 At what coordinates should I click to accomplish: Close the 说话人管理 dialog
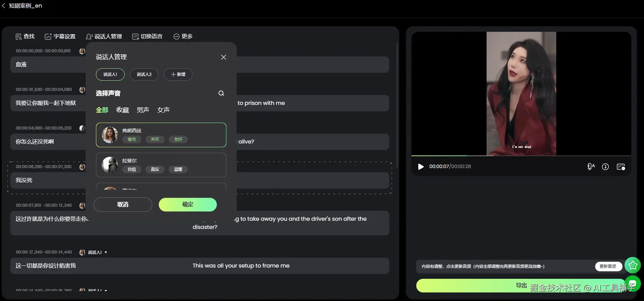click(224, 57)
